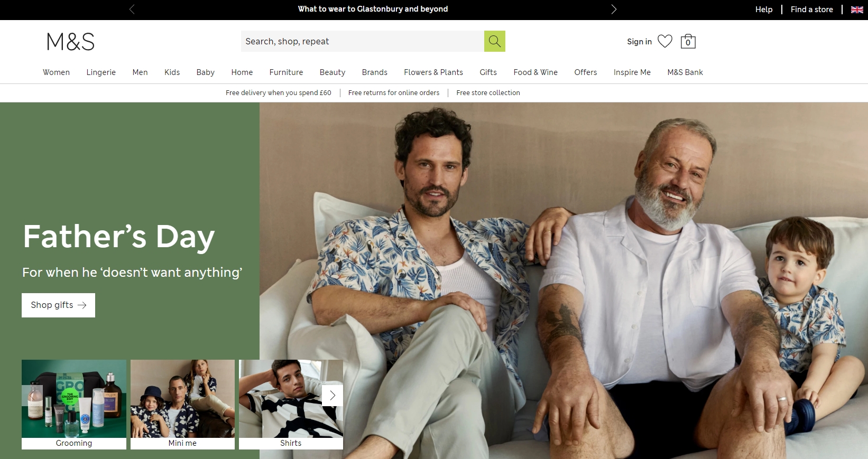Click the UK flag country selector
This screenshot has height=459, width=868.
tap(857, 10)
